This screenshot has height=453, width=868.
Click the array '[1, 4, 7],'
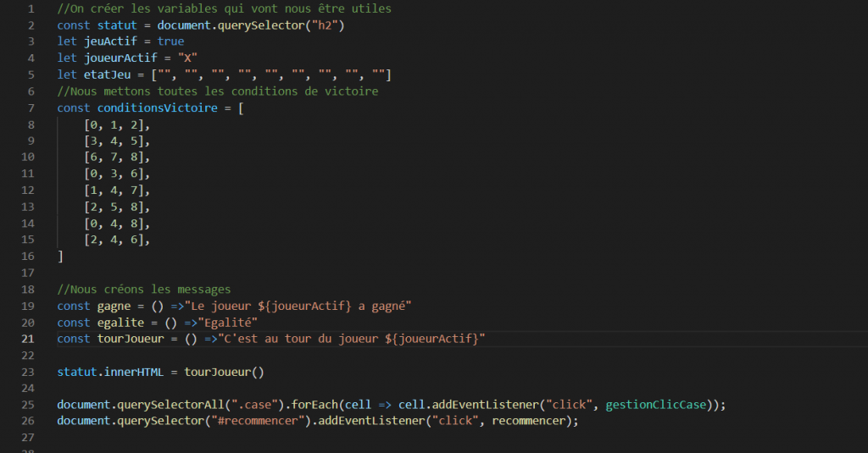click(117, 191)
